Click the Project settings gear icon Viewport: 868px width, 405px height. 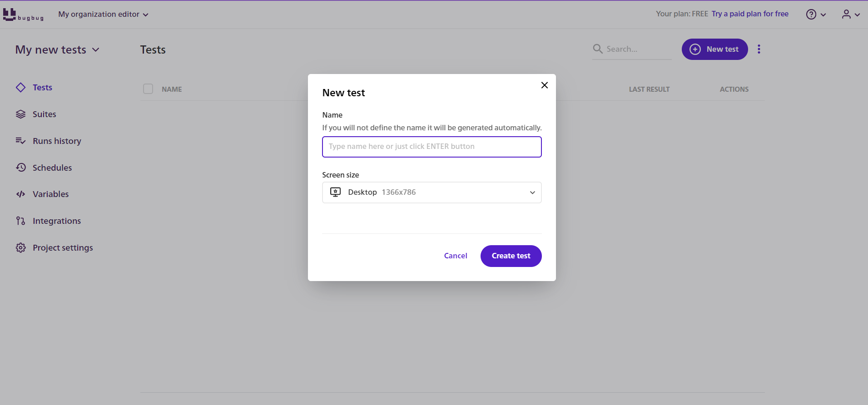click(21, 248)
